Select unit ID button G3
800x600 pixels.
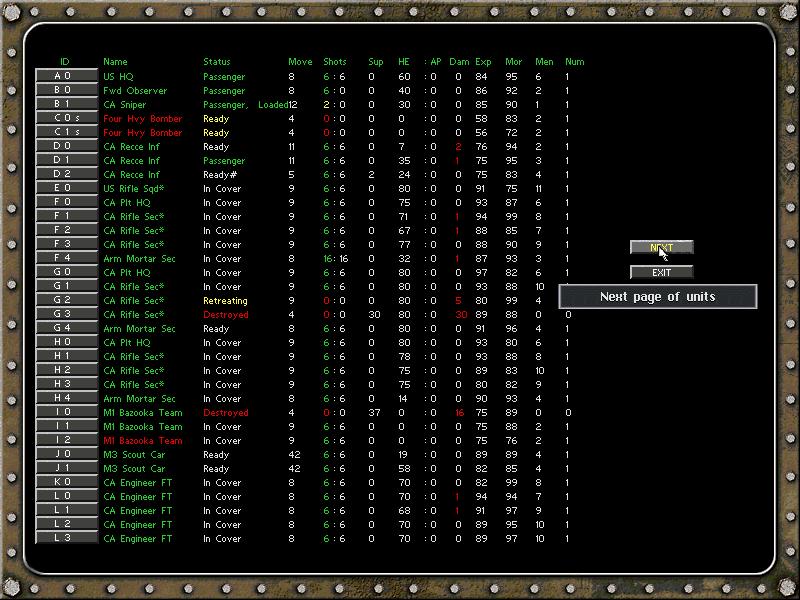point(67,314)
